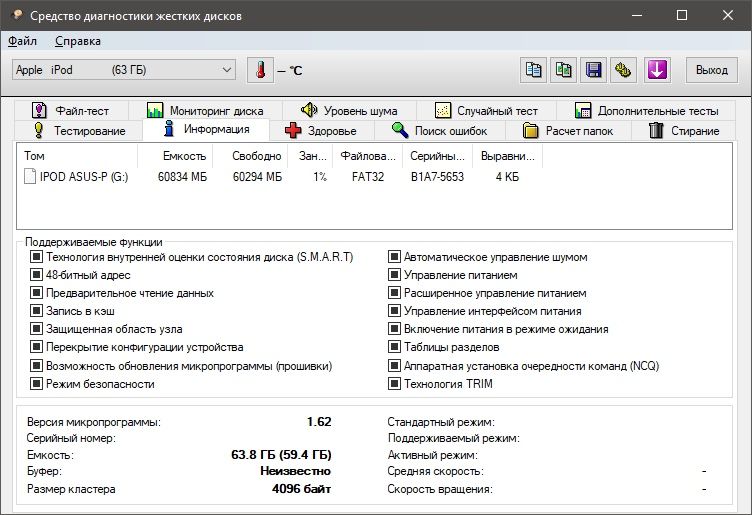Click the 60834 МБ capacity cell
Viewport: 752px width, 515px height.
(182, 177)
